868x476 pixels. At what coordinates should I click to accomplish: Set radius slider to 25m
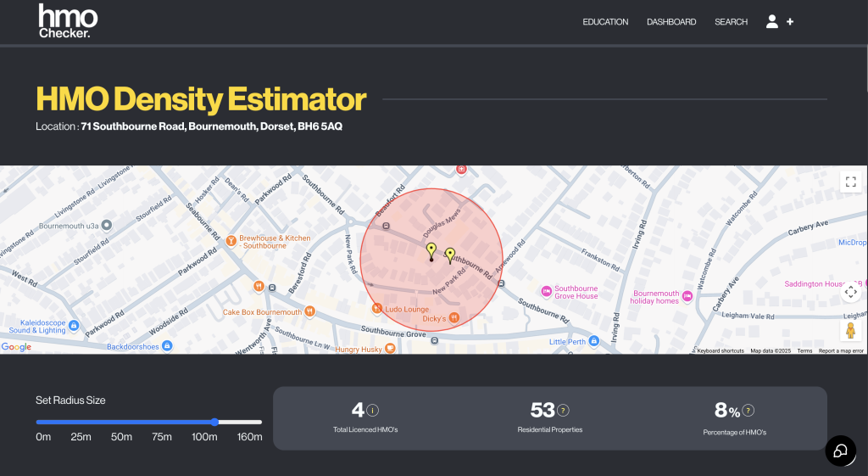pos(81,437)
